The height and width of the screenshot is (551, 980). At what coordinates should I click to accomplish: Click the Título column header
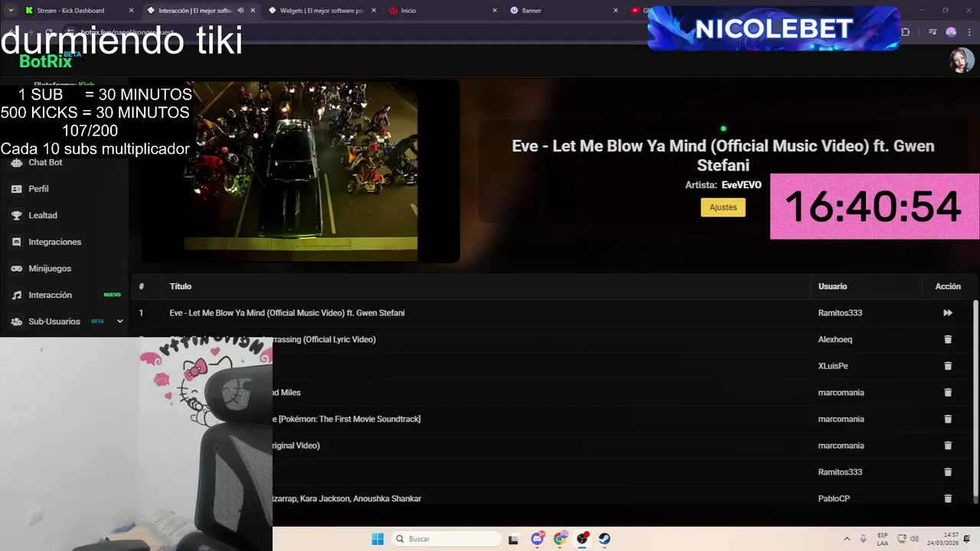coord(181,286)
